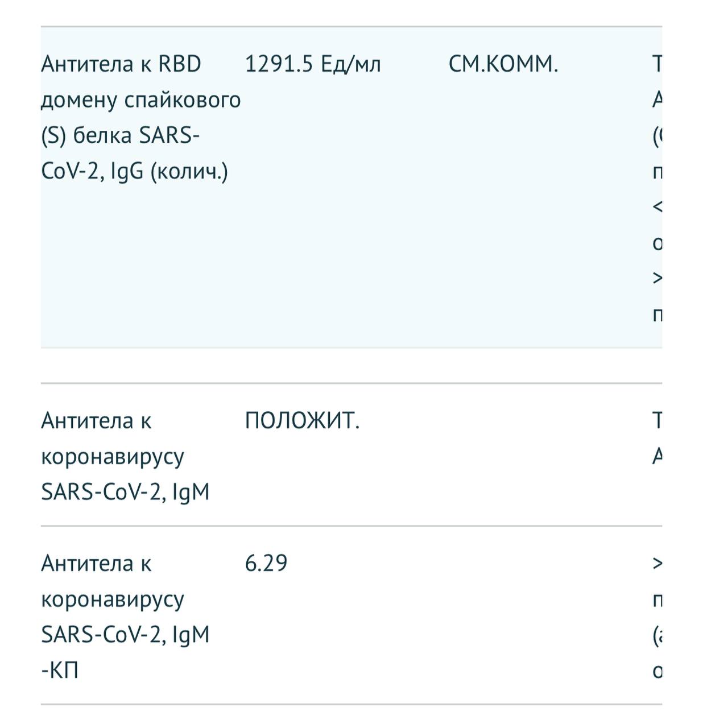
Task: Click the 'домену спайкового' text line
Action: [x=140, y=101]
